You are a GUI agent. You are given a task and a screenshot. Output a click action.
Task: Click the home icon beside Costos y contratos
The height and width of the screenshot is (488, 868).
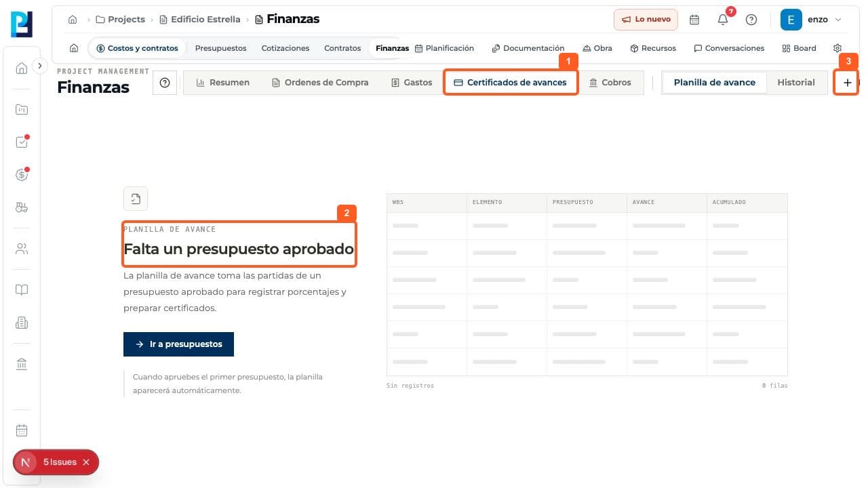click(74, 48)
